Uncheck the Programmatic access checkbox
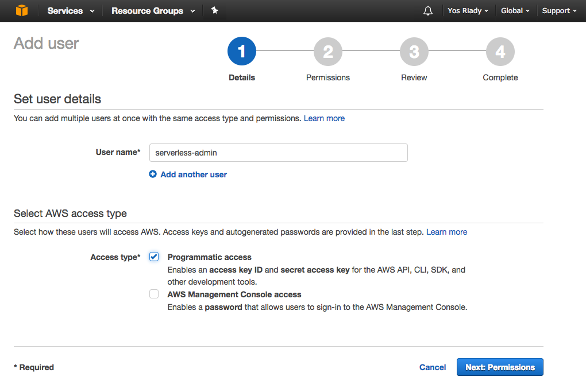The height and width of the screenshot is (392, 586). [x=154, y=257]
